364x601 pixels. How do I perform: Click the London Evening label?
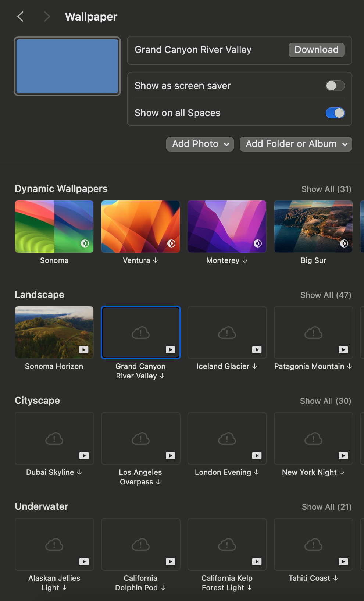223,472
